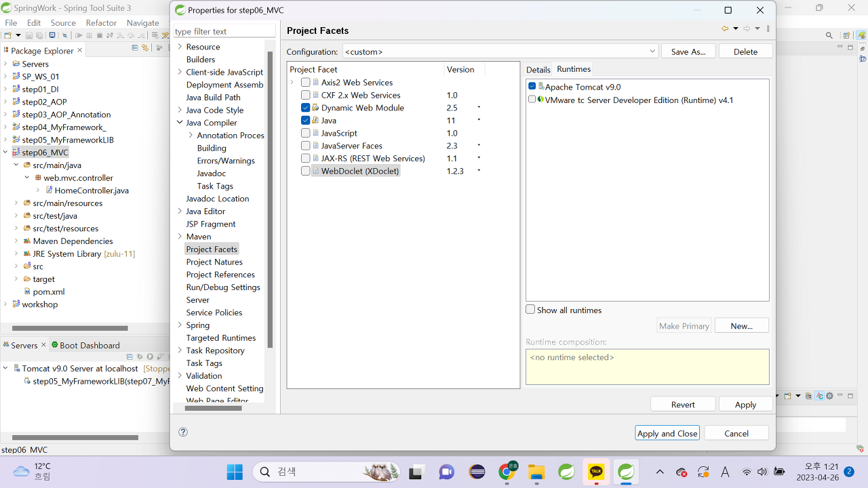The height and width of the screenshot is (488, 868).
Task: Click the Apply and Close button
Action: click(667, 433)
